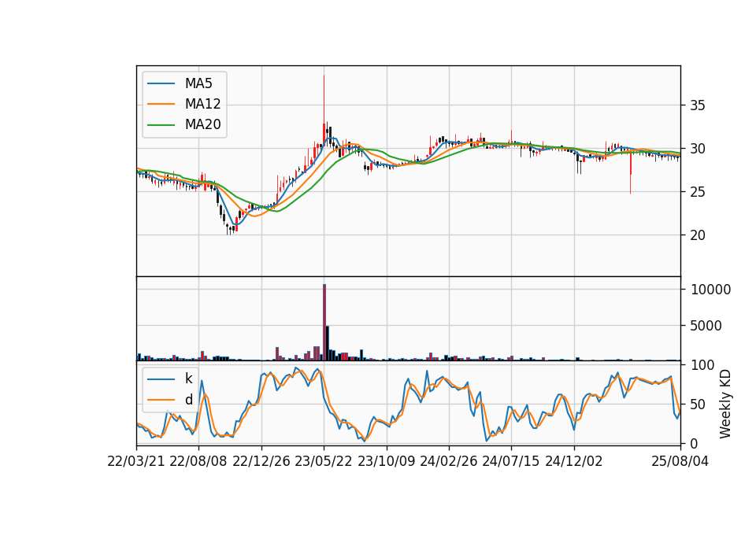The width and height of the screenshot is (756, 543).
Task: Click the green MA20 line sample in legend
Action: pyautogui.click(x=161, y=125)
